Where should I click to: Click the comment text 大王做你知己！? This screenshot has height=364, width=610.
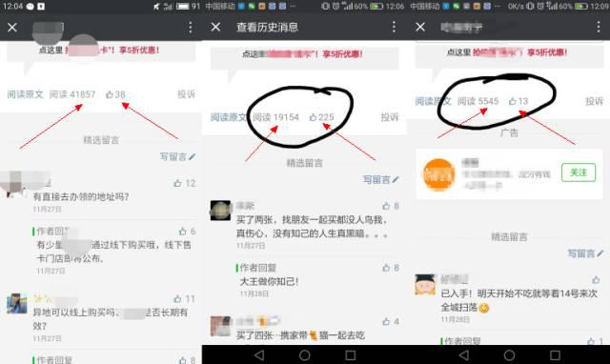click(x=269, y=281)
